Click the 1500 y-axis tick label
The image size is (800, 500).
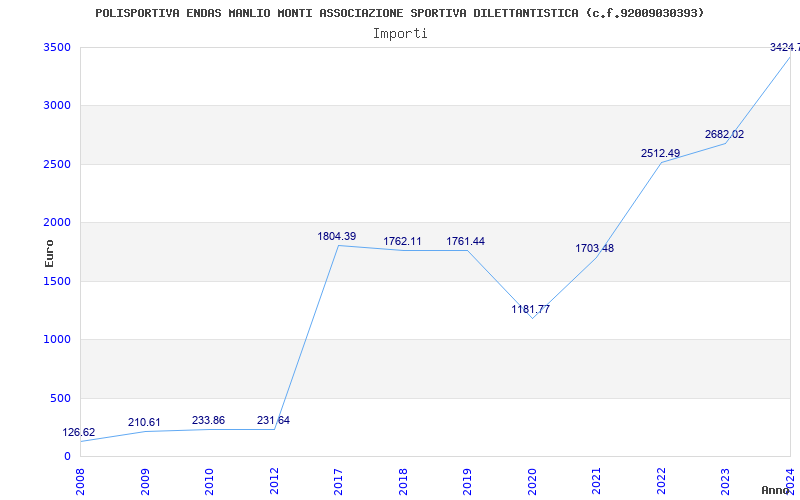[x=57, y=281]
